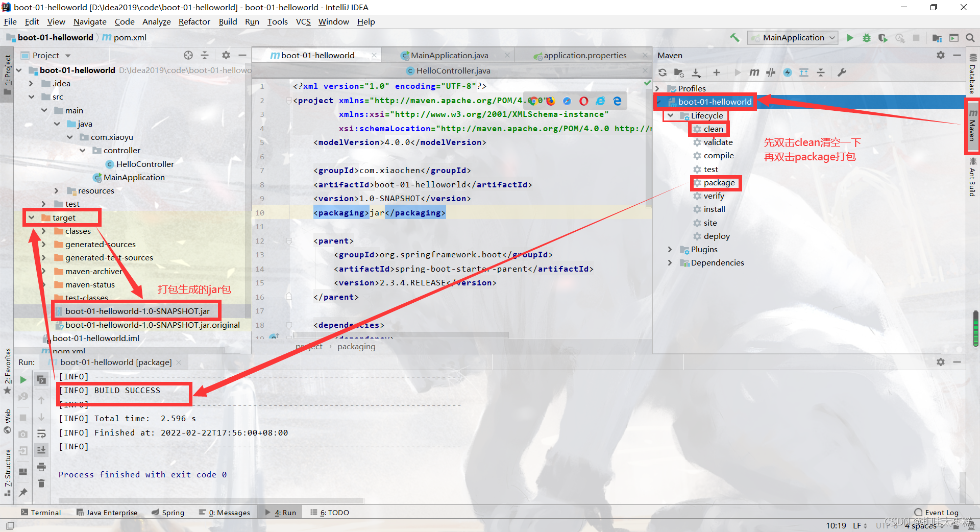Viewport: 980px width, 532px height.
Task: Expand the Plugins node
Action: (670, 249)
